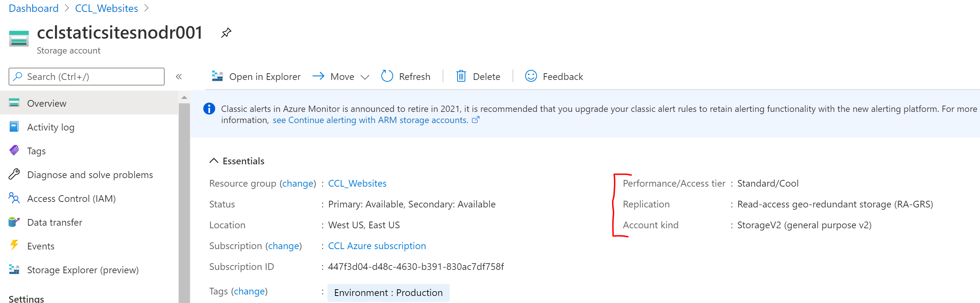Open the CCL_Websites resource group link
Viewport: 980px width, 303px height.
pyautogui.click(x=357, y=184)
